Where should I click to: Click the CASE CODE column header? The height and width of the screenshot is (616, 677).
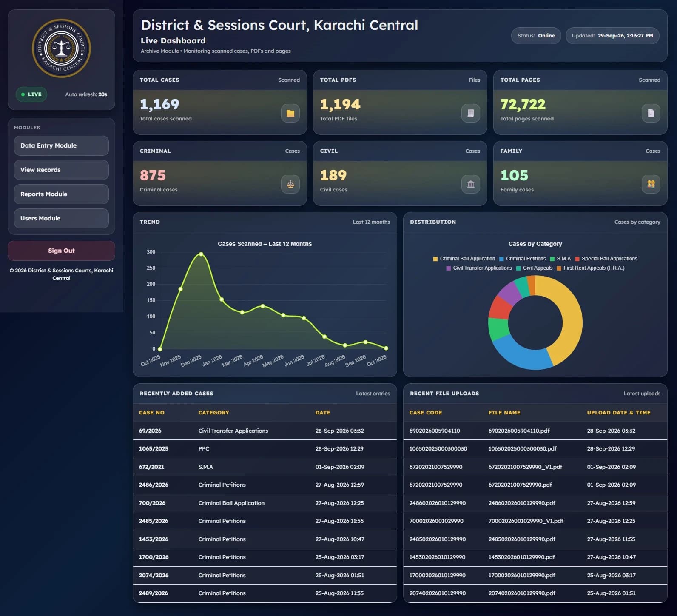coord(426,413)
